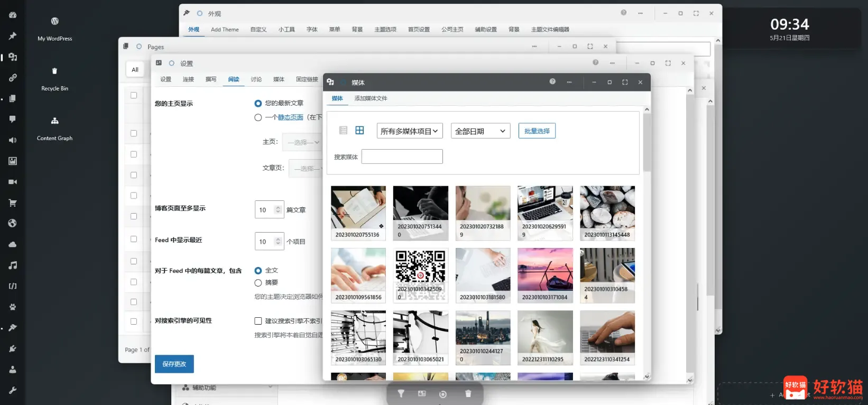Switch to 媒体 tab in media window

coord(337,98)
